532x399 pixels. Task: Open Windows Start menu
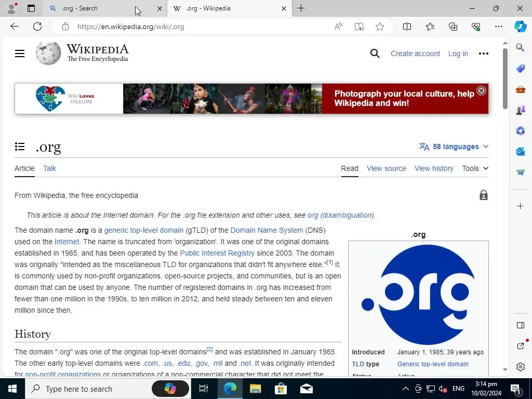(12, 389)
